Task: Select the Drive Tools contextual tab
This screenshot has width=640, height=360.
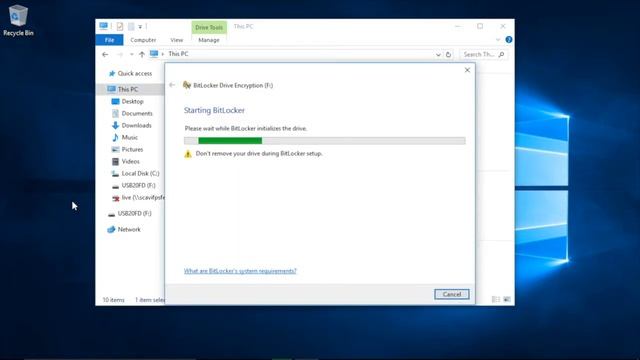Action: (x=209, y=27)
